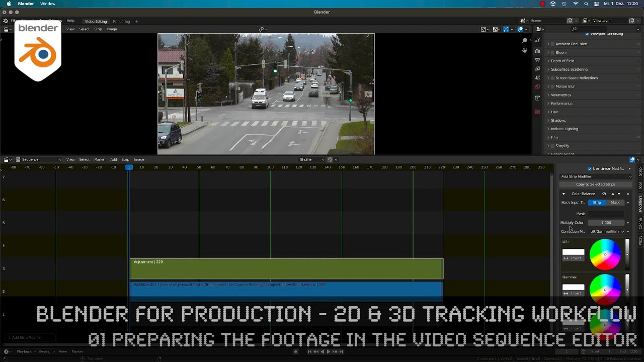
Task: Open the World properties tab icon
Action: (537, 86)
